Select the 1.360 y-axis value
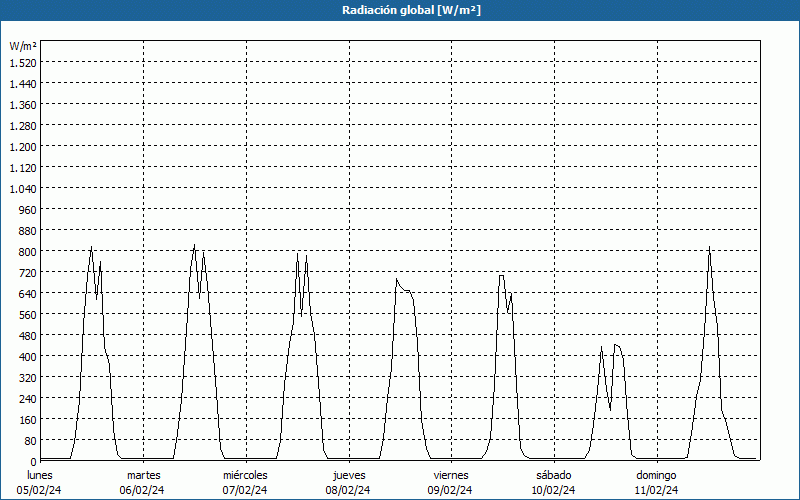Screen dimensions: 800x500 click(23, 105)
